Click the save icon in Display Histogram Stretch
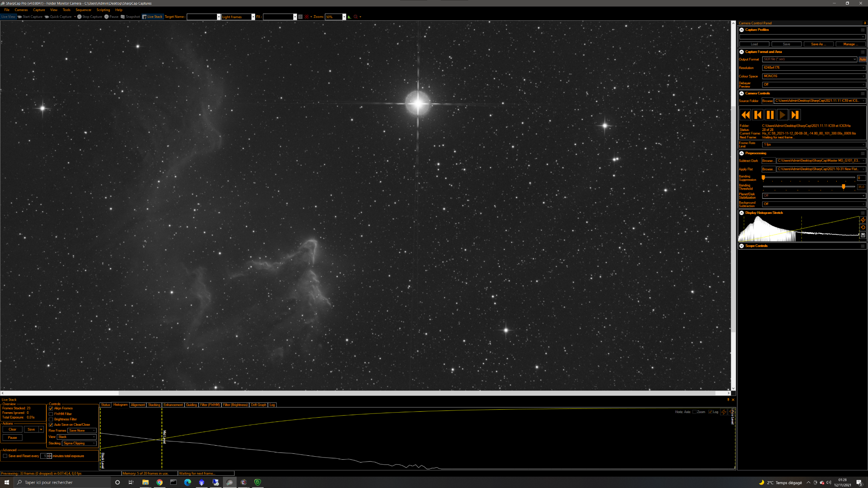Screen dimensions: 868x488 [863, 235]
